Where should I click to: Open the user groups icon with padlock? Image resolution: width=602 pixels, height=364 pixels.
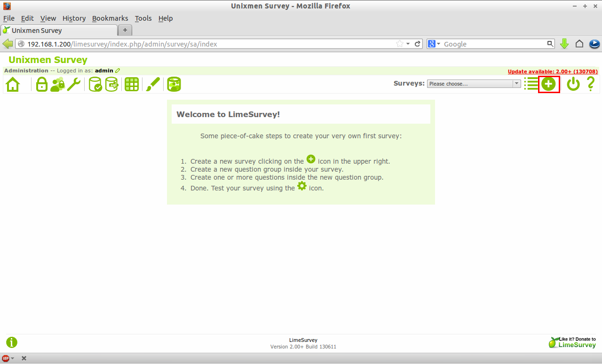[57, 85]
